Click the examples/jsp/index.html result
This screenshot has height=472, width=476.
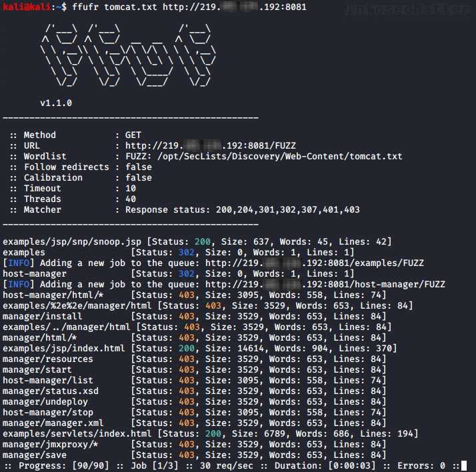pos(63,349)
